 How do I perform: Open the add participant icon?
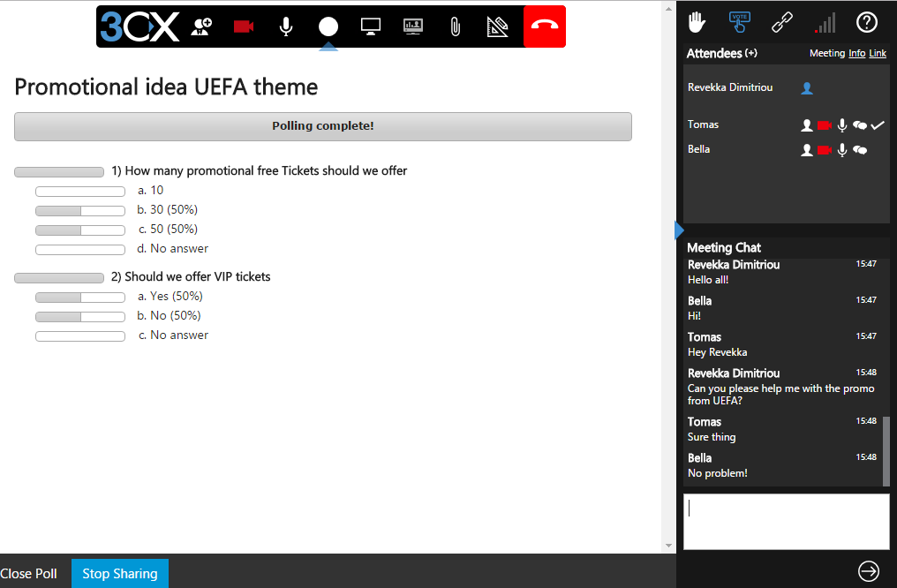point(201,26)
